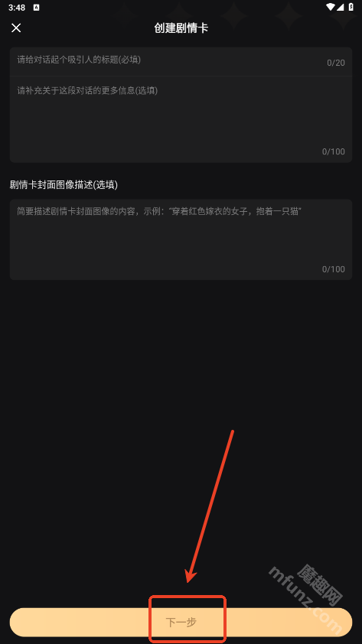Tap the boxed A keyboard icon in the status bar

coord(36,8)
